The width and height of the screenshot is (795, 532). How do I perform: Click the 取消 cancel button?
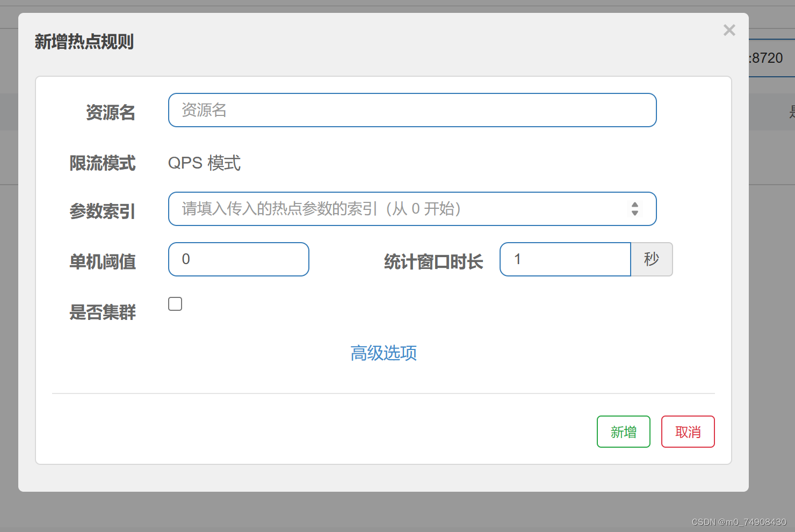(688, 431)
